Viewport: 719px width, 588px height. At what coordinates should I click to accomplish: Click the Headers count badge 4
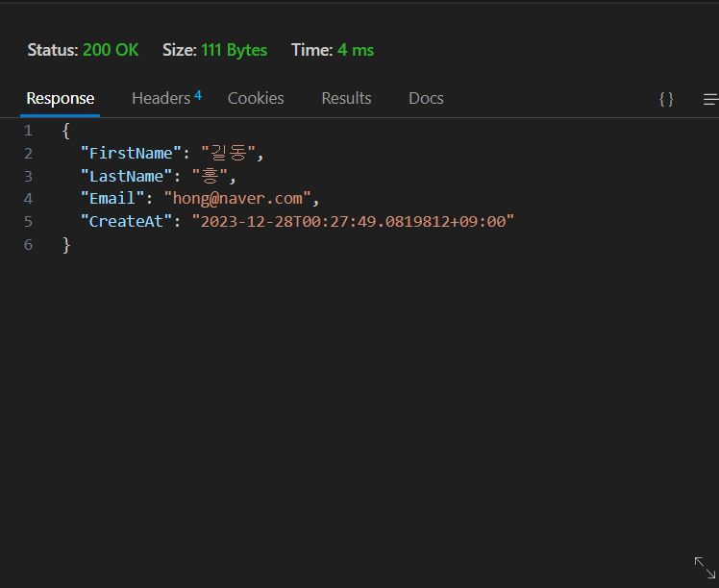(x=198, y=95)
